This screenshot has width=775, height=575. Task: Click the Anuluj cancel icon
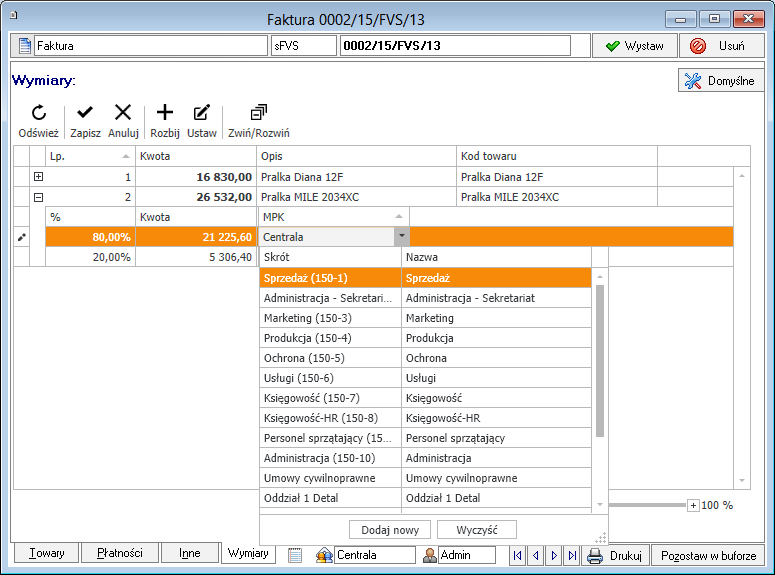(123, 112)
